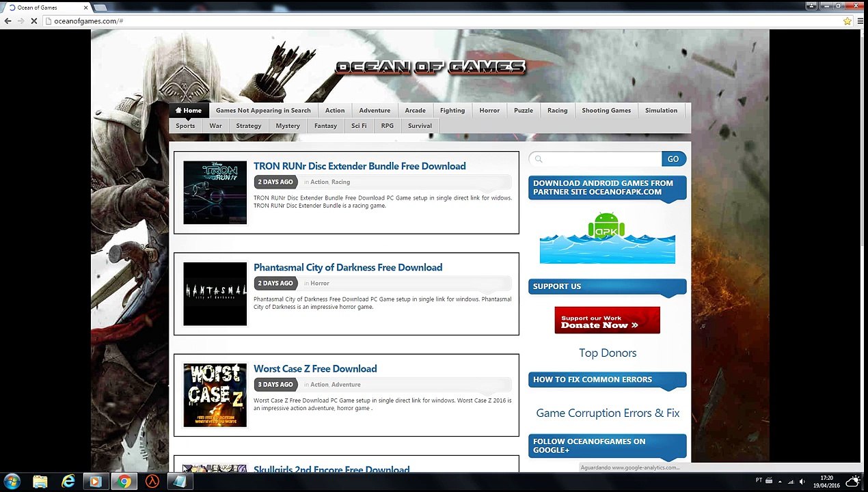The width and height of the screenshot is (868, 492).
Task: Click the browser forward arrow
Action: point(21,21)
